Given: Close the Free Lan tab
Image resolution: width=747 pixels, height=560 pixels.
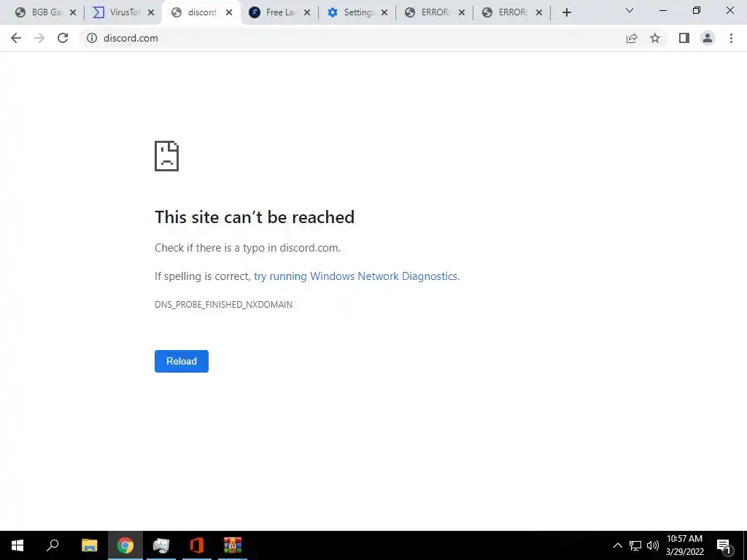Looking at the screenshot, I should tap(307, 13).
